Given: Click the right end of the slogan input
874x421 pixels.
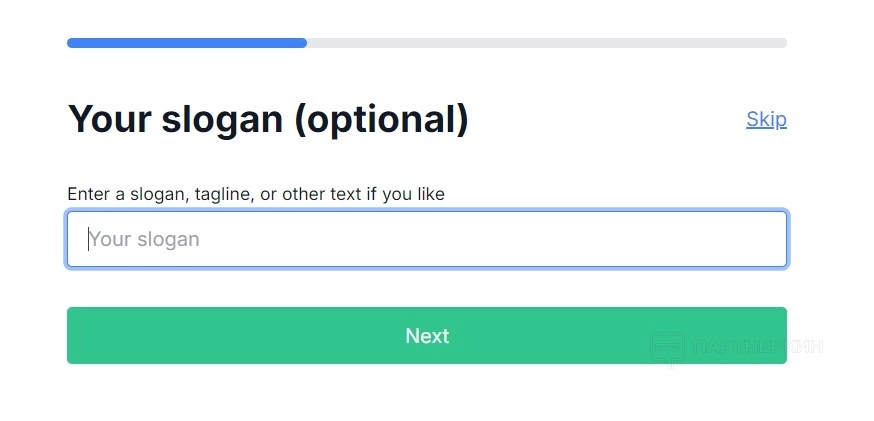Looking at the screenshot, I should [x=770, y=239].
